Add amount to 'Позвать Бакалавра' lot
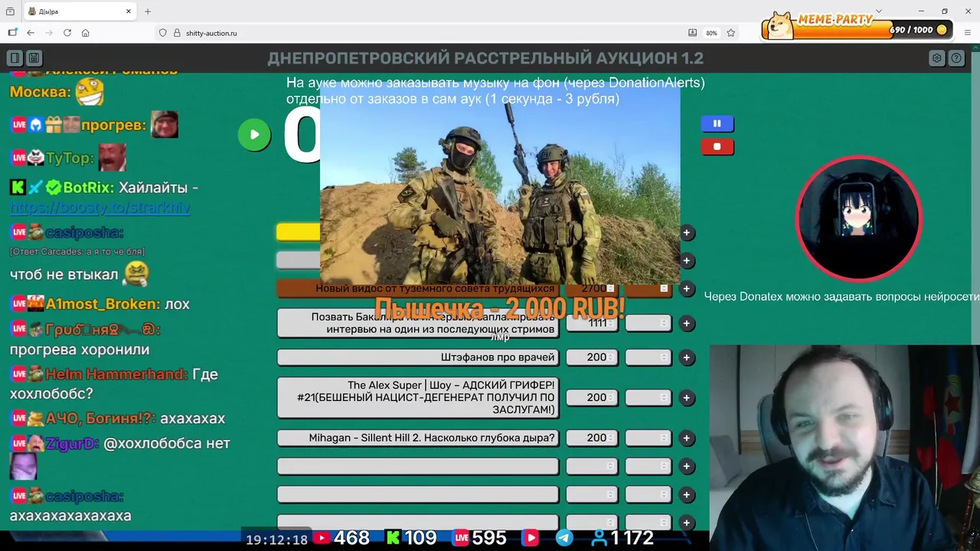This screenshot has width=980, height=551. [687, 324]
